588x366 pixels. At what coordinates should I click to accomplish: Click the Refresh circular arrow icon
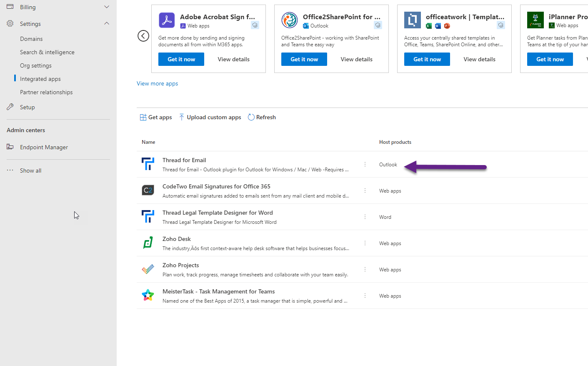(x=251, y=117)
